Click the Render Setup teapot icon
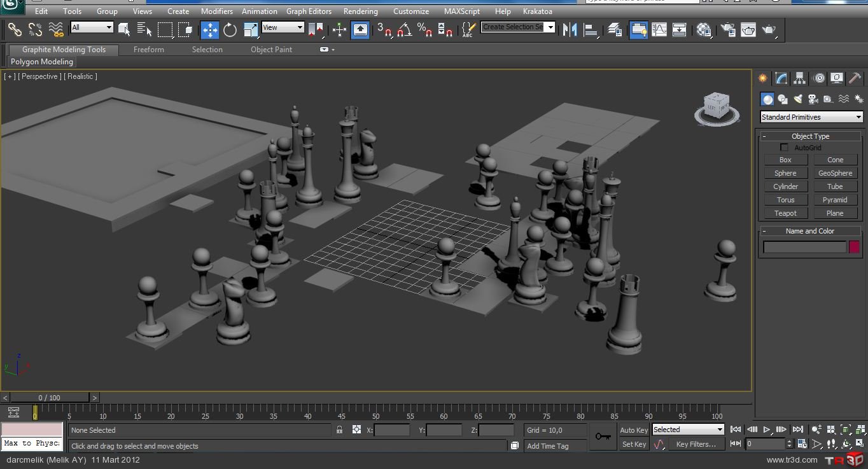 (x=728, y=30)
